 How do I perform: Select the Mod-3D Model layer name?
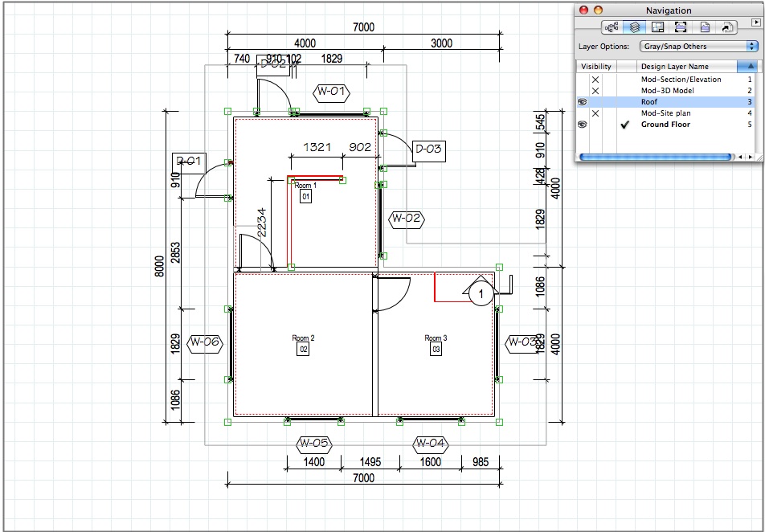pos(668,91)
